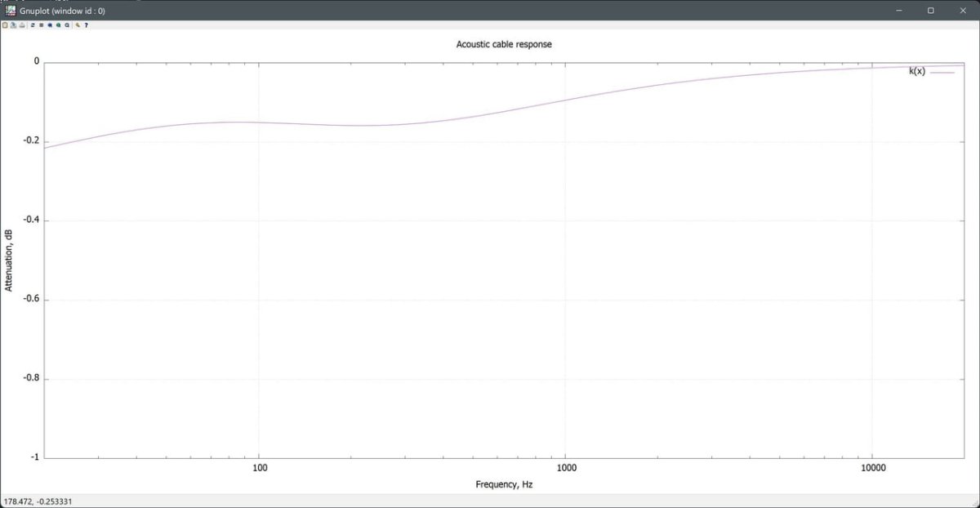This screenshot has height=508, width=980.
Task: Click the "Frequency, Hz" axis label
Action: (504, 484)
